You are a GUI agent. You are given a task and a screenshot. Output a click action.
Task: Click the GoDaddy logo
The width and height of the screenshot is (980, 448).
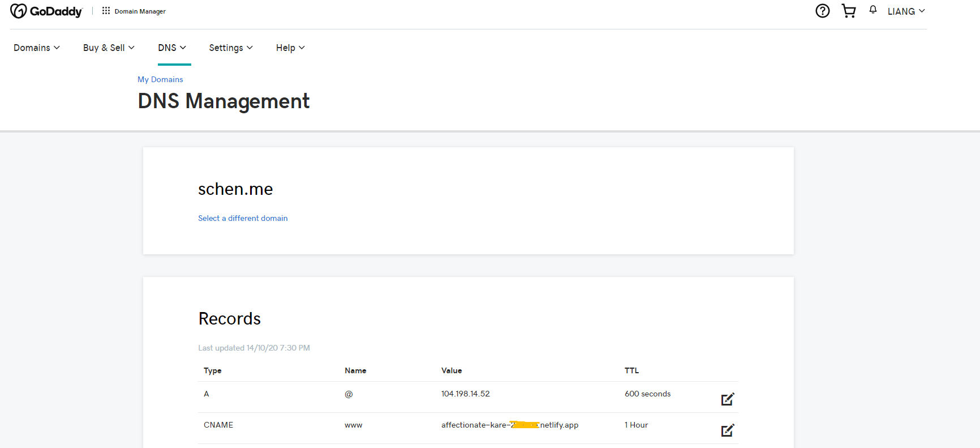point(46,11)
